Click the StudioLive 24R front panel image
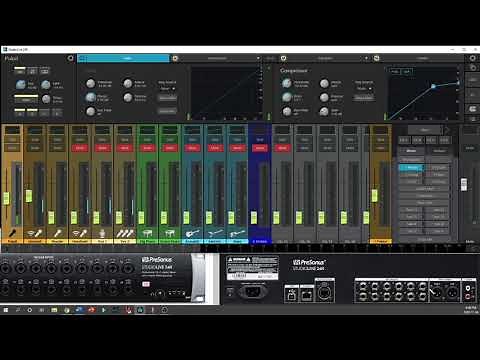Image resolution: width=480 pixels, height=360 pixels. [x=102, y=279]
